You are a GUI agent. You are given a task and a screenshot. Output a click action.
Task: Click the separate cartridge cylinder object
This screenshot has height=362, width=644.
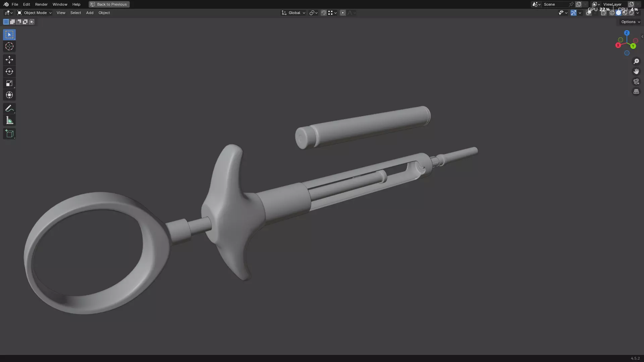[363, 127]
